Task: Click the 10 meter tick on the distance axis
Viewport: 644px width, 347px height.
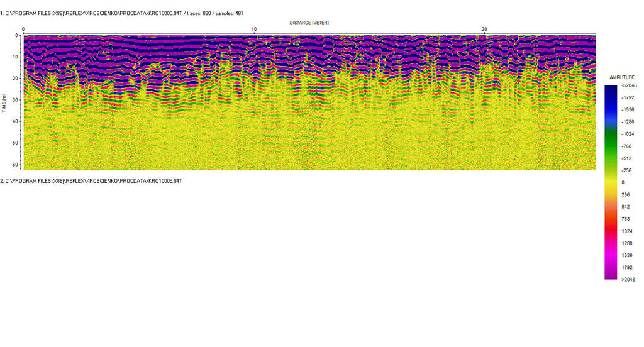Action: tap(254, 30)
